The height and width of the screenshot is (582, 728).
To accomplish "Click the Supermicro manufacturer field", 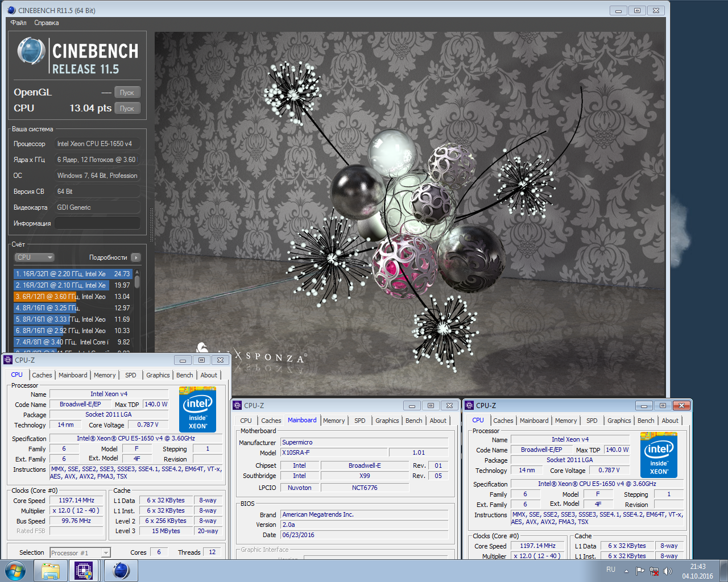I will [x=365, y=442].
